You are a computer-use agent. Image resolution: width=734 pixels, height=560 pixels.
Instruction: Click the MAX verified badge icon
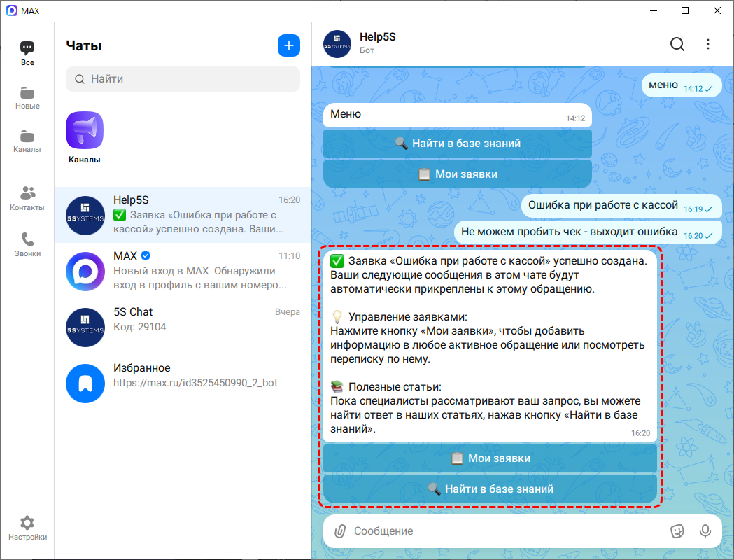146,255
